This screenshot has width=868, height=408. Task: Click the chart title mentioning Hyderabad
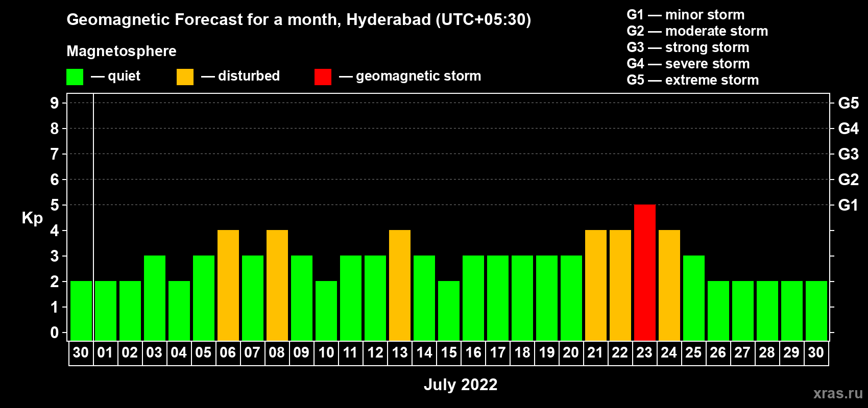(299, 19)
